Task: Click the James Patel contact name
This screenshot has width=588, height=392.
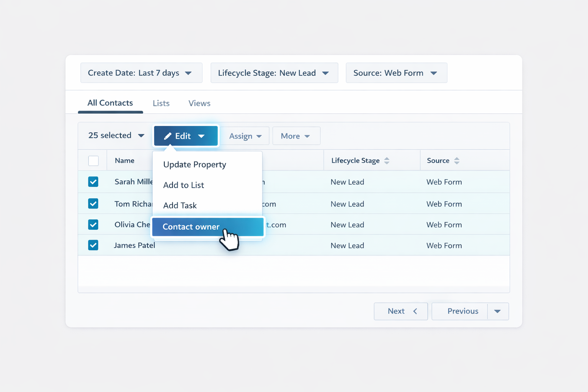Action: pyautogui.click(x=134, y=245)
